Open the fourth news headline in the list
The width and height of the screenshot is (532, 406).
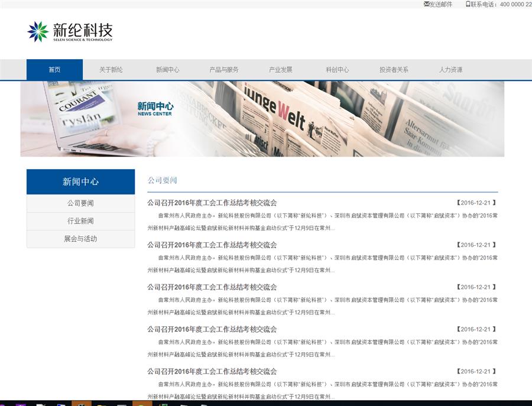click(212, 329)
